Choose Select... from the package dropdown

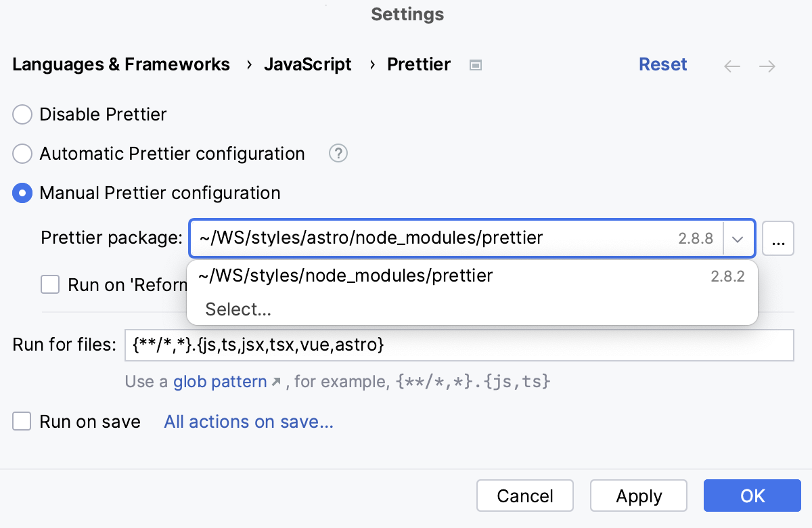pyautogui.click(x=238, y=309)
